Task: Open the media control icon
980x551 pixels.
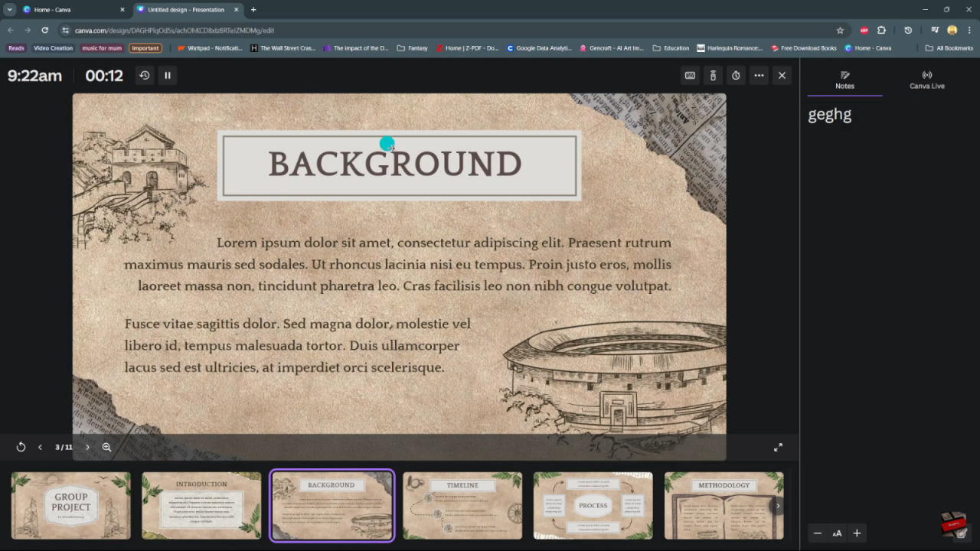Action: click(935, 30)
